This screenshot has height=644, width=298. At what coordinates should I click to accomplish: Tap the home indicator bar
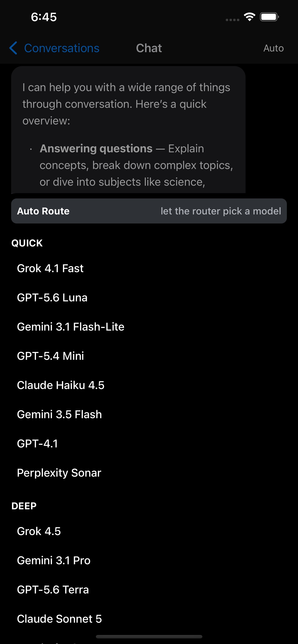[149, 637]
